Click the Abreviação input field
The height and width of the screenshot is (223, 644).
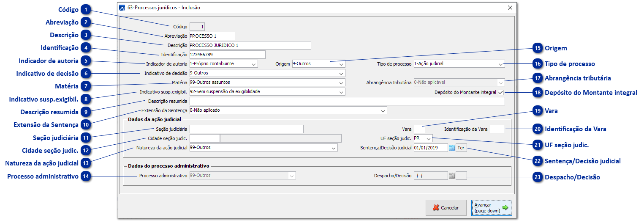pos(212,36)
